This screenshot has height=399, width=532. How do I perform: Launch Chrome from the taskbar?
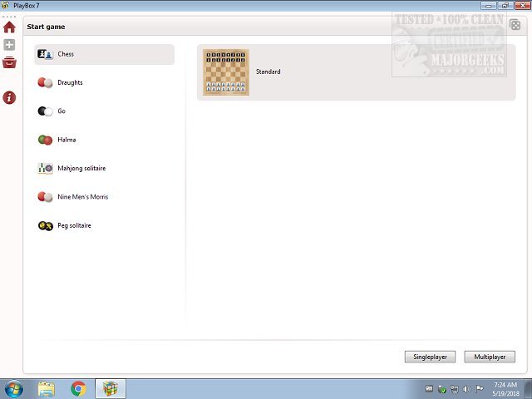78,389
